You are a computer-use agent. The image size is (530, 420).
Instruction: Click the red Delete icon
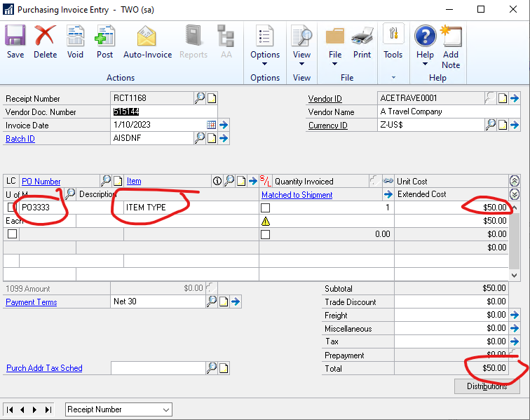pos(45,35)
